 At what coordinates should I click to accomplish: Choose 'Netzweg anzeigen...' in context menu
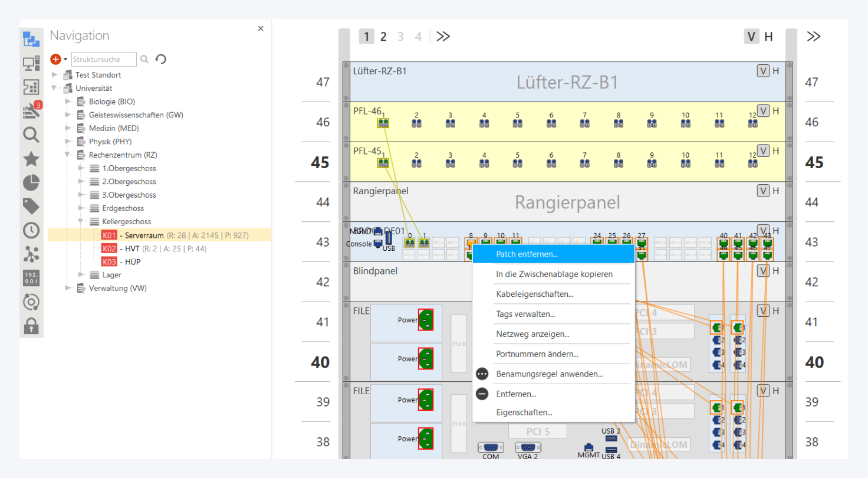click(532, 334)
